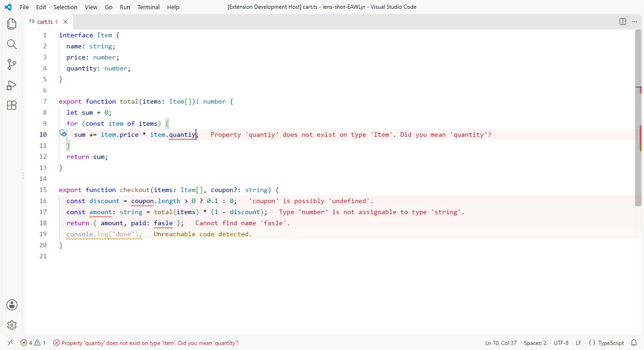Click the underlined 'amount' on line 17
Screen dimensions: 644x350
[101, 212]
